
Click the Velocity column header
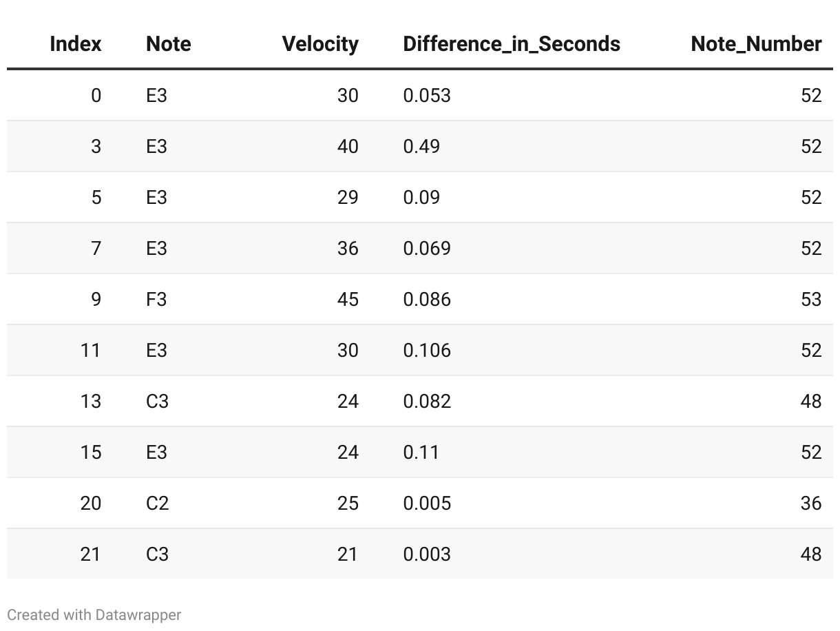(320, 44)
